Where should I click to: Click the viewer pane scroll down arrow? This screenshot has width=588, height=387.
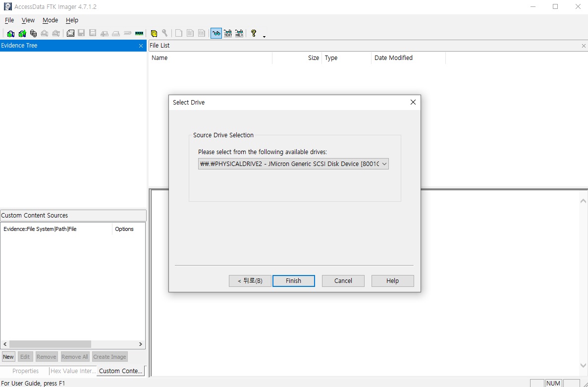pos(583,365)
